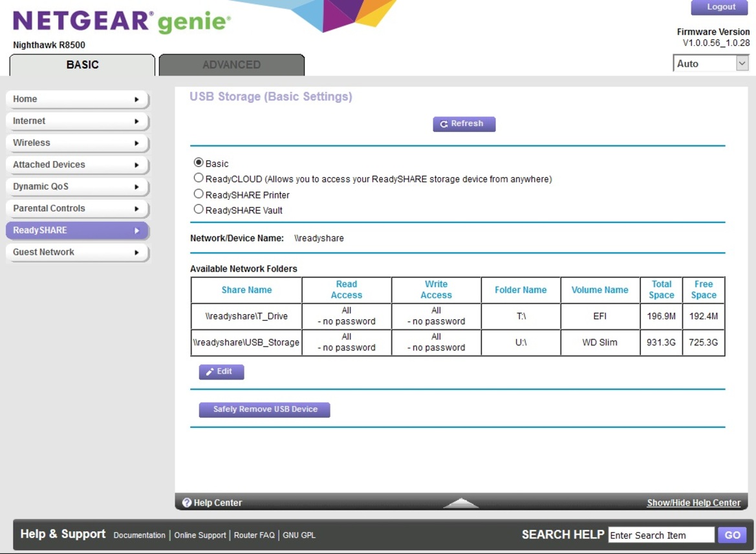This screenshot has width=756, height=554.
Task: Open the ReadySHARE menu item
Action: pyautogui.click(x=77, y=230)
